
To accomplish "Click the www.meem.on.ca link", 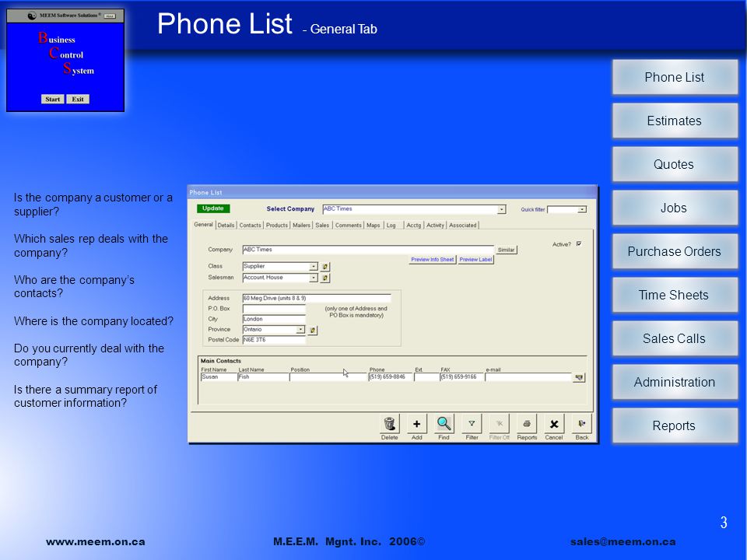I will tap(95, 542).
